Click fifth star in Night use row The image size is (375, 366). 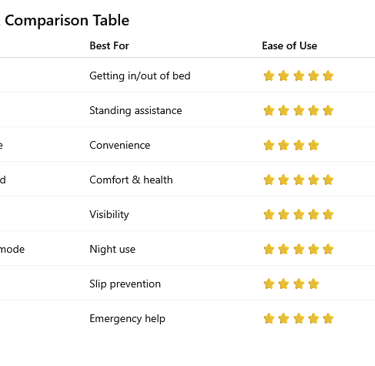[328, 249]
